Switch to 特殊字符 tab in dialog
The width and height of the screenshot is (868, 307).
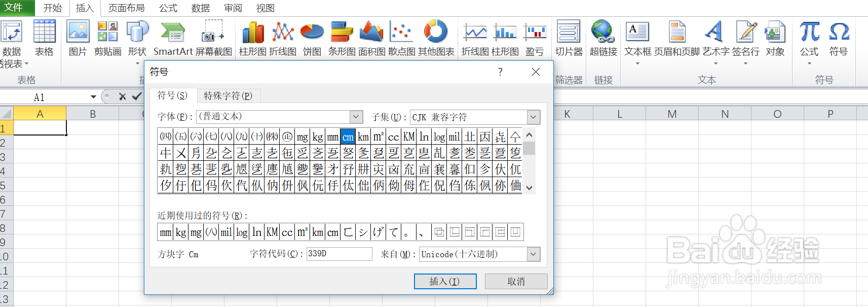[228, 96]
